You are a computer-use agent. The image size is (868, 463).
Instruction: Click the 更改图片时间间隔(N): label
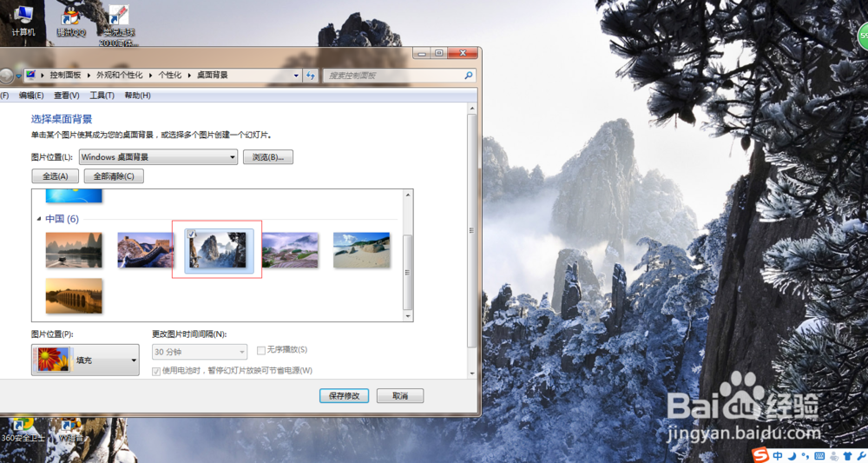[x=189, y=334]
